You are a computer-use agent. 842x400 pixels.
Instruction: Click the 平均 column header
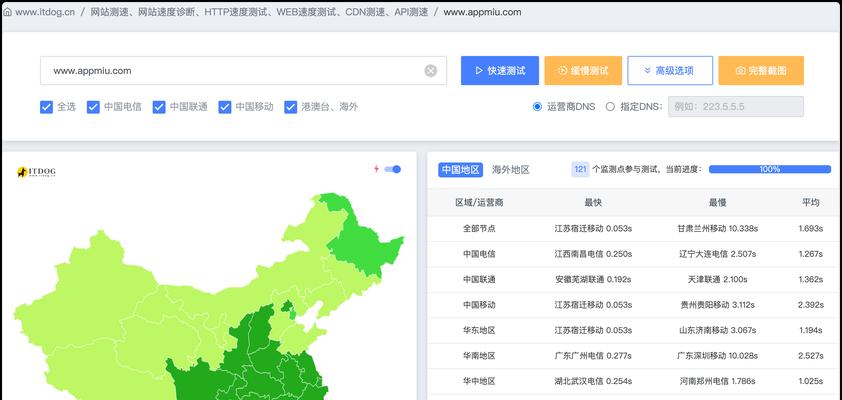(x=811, y=202)
